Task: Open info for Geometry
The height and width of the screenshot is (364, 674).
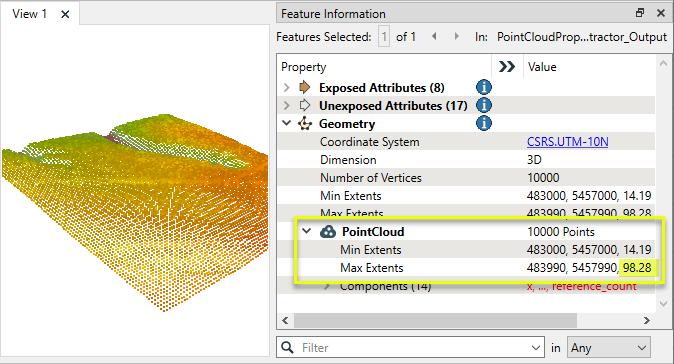Action: (x=484, y=123)
